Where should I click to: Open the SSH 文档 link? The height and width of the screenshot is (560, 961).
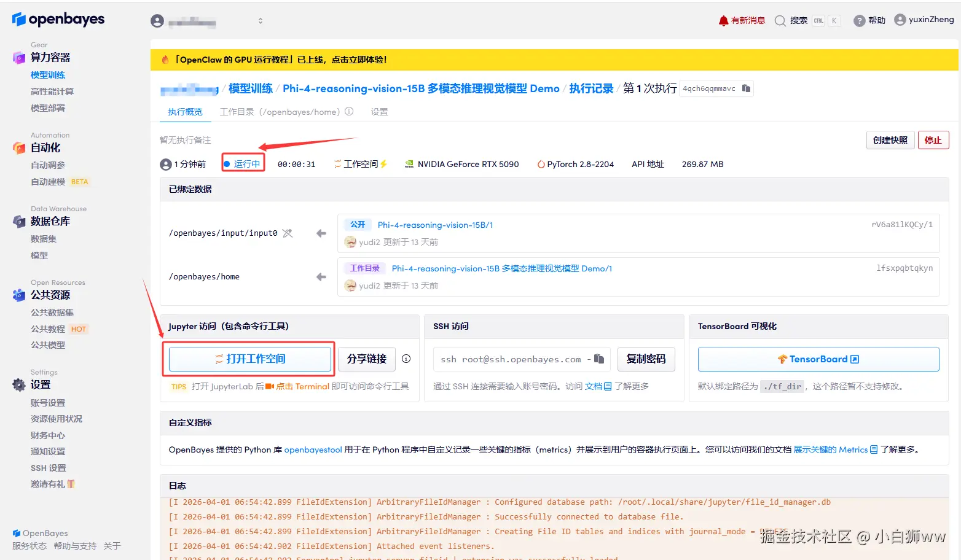(x=598, y=386)
